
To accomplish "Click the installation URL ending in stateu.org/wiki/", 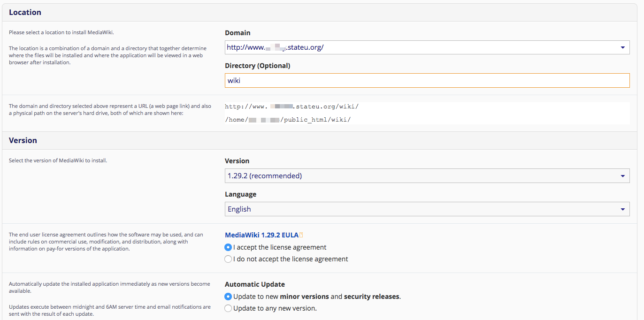I will [x=291, y=107].
